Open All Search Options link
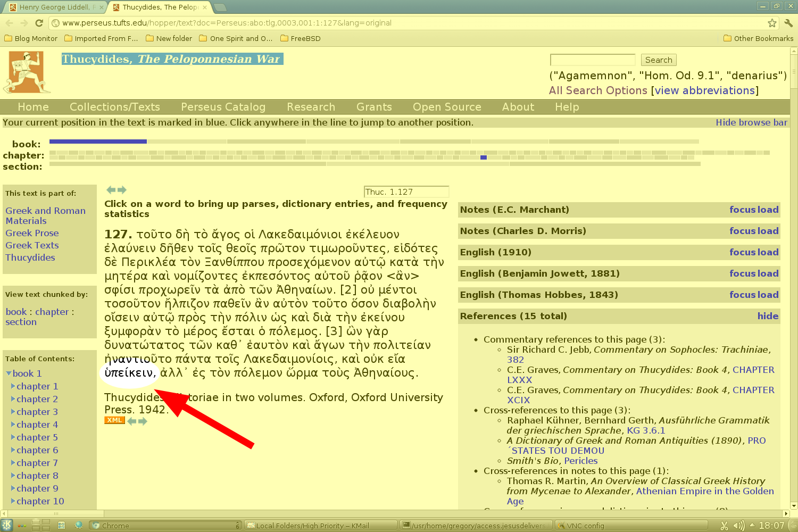 [598, 90]
